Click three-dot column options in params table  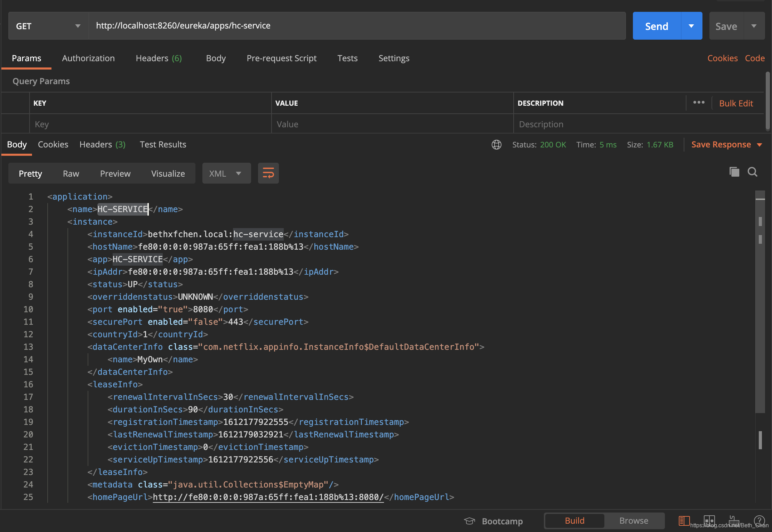(x=699, y=103)
